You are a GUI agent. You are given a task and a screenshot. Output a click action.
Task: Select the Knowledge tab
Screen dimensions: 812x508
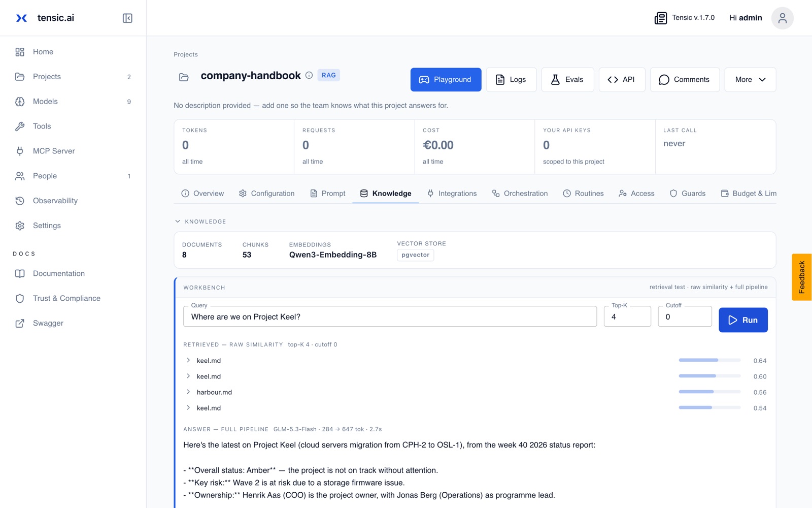[x=386, y=194]
